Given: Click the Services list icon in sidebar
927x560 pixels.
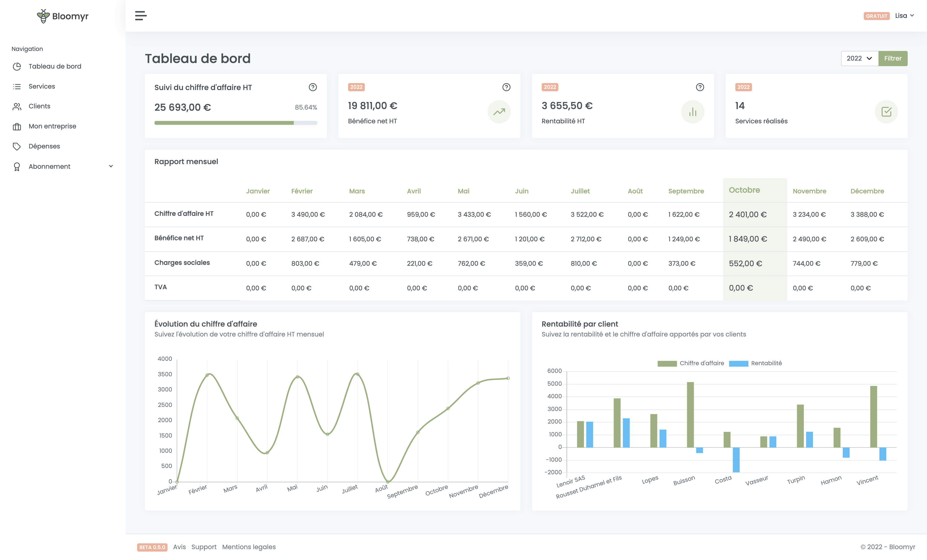Looking at the screenshot, I should point(17,86).
